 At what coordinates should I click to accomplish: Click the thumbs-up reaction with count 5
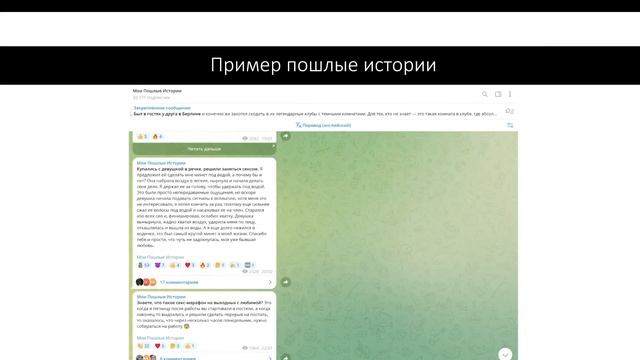pos(142,136)
